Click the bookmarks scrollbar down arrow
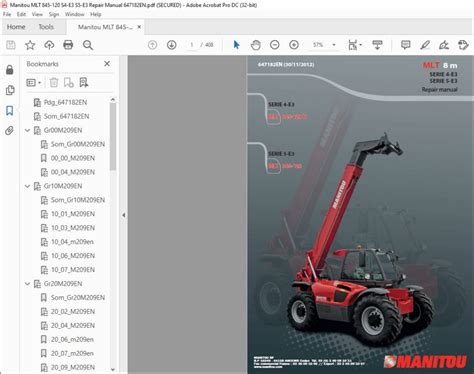Image resolution: width=474 pixels, height=374 pixels. tap(113, 369)
